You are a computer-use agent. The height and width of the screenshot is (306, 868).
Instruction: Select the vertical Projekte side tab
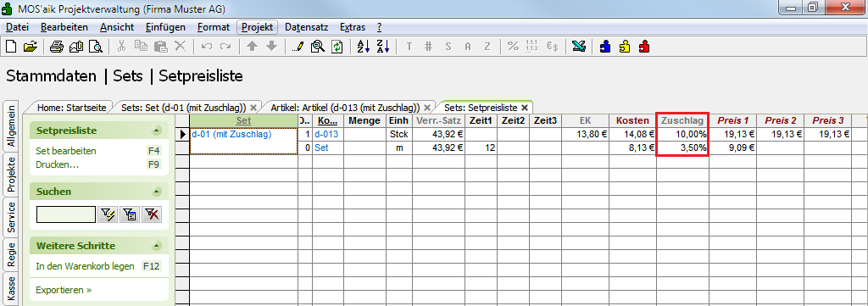click(x=10, y=175)
